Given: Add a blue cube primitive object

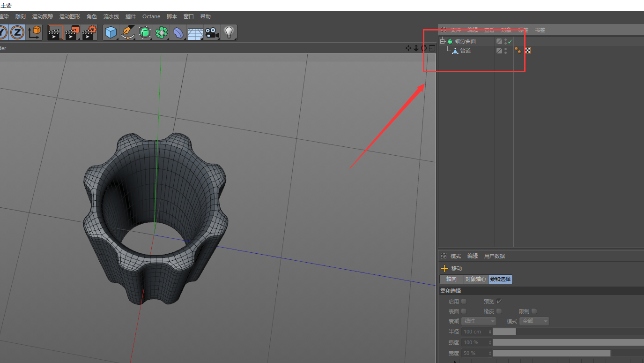Looking at the screenshot, I should click(111, 32).
